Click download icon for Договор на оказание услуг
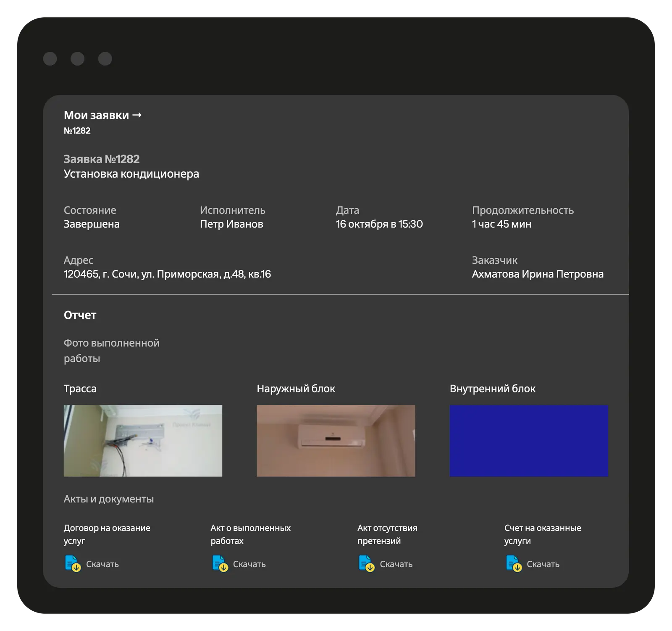 tap(73, 563)
